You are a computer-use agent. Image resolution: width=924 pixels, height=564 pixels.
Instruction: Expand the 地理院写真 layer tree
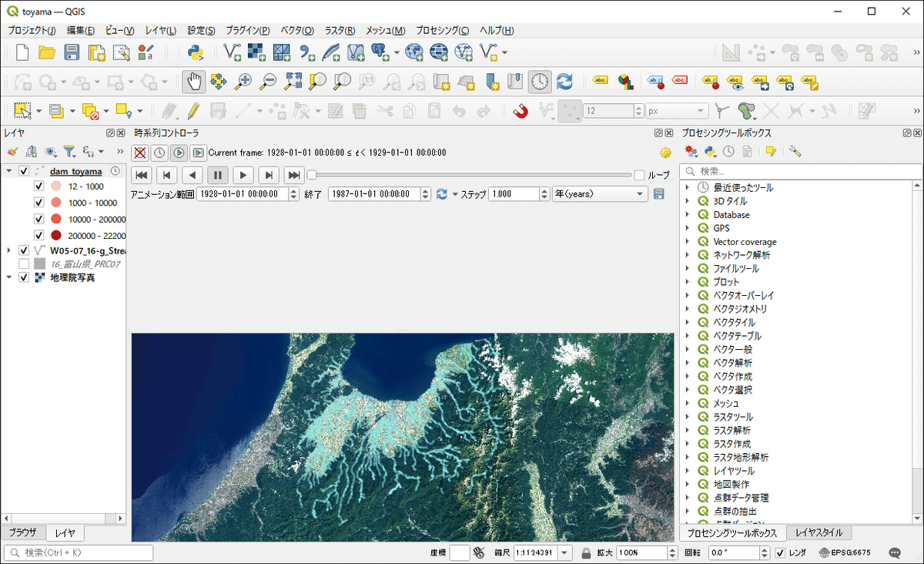8,277
